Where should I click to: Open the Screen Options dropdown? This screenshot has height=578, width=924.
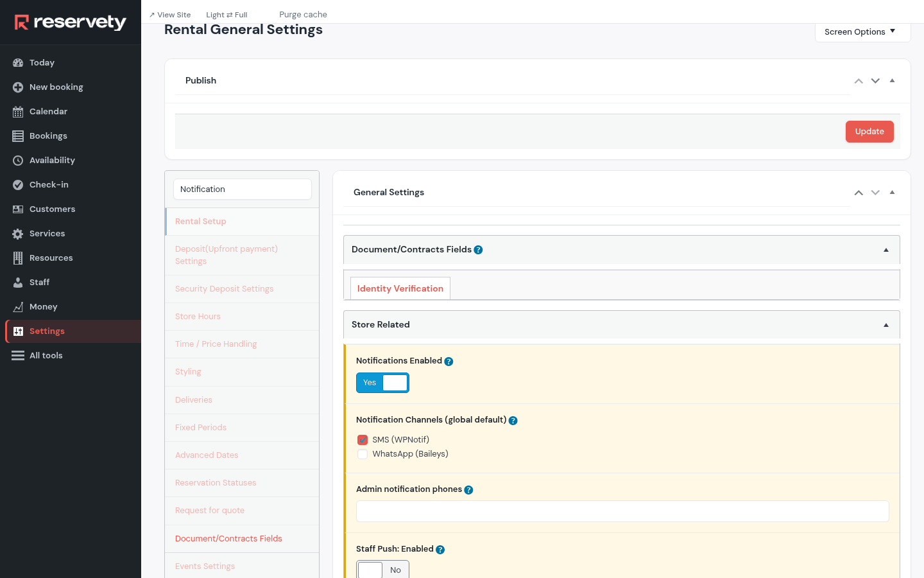point(862,32)
